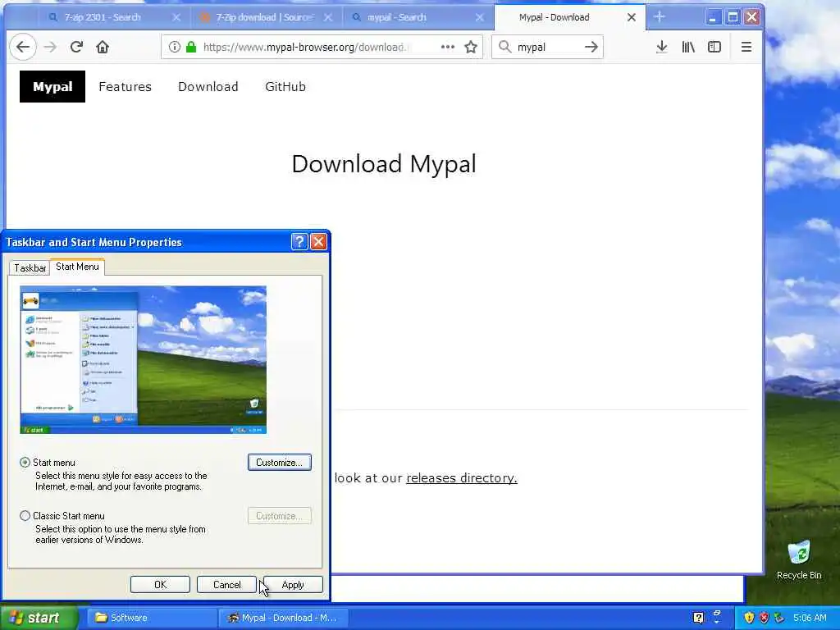The height and width of the screenshot is (630, 840).
Task: Click the 5:06 AM taskbar clock
Action: click(x=810, y=618)
